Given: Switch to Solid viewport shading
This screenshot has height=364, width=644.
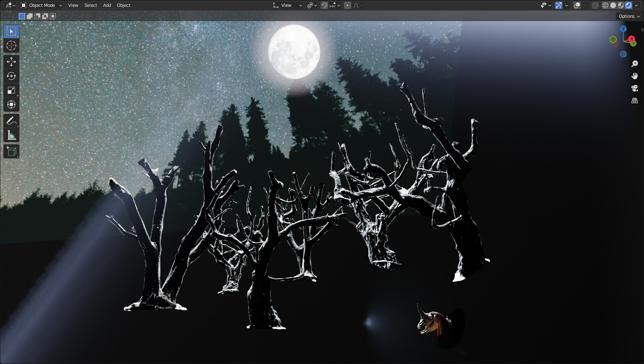Looking at the screenshot, I should coord(613,5).
